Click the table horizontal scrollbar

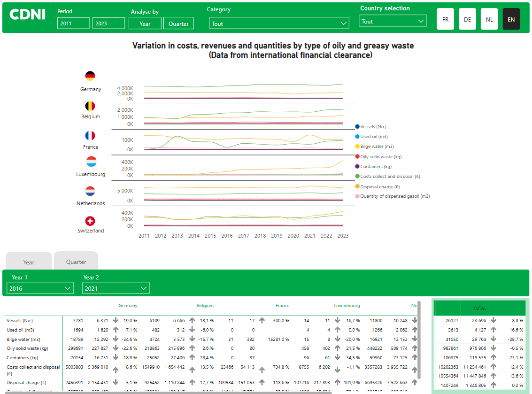click(168, 393)
